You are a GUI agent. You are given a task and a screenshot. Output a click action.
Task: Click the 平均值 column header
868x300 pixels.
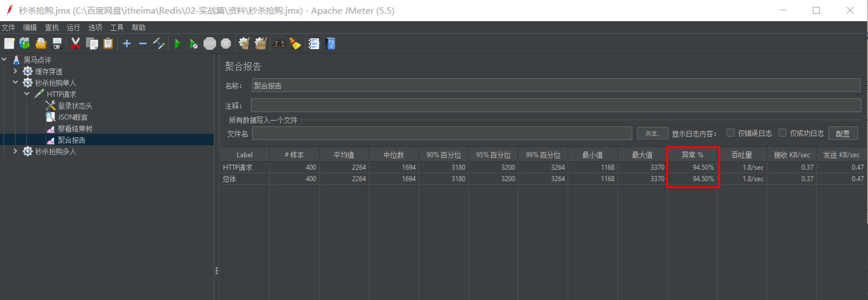click(x=344, y=155)
